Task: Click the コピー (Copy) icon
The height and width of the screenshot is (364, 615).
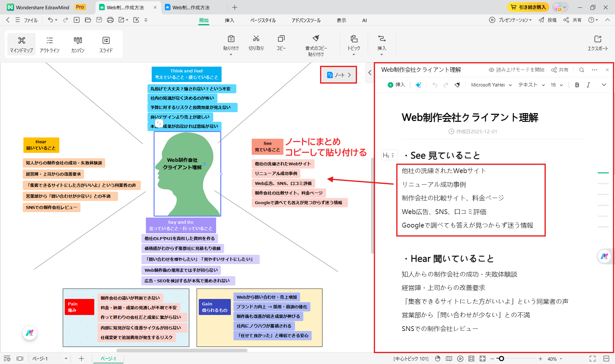Action: 281,43
